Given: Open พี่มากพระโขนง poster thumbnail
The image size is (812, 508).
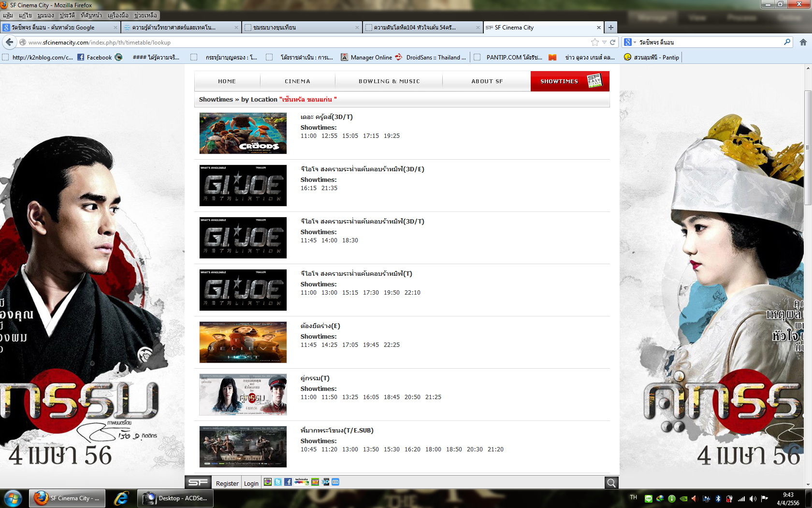Looking at the screenshot, I should pyautogui.click(x=243, y=447).
